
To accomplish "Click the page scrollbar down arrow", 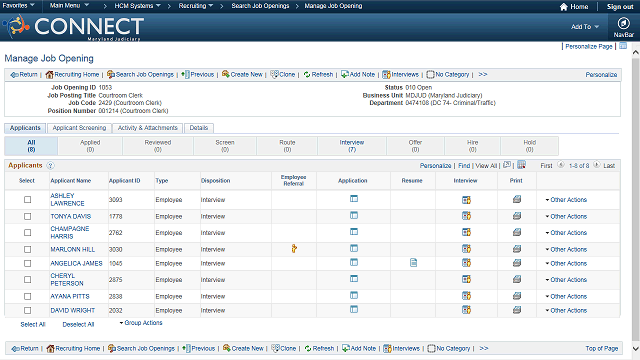I will pyautogui.click(x=636, y=349).
